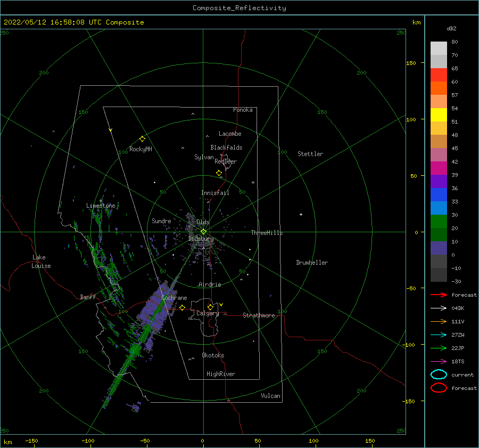Image resolution: width=479 pixels, height=448 pixels.
Task: Click the orange 111V arrow icon
Action: (x=439, y=321)
